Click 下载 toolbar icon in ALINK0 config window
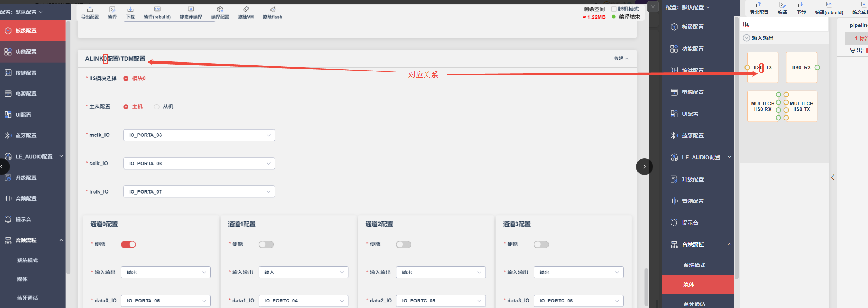This screenshot has width=868, height=308. (131, 10)
